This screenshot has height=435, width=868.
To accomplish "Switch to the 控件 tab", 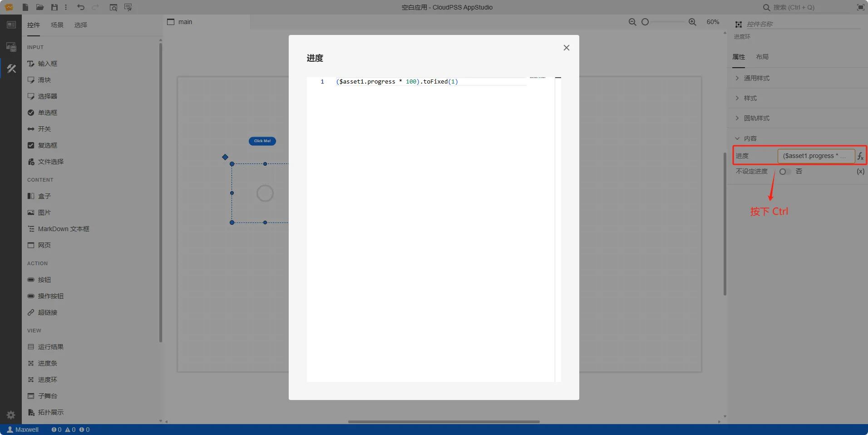I will pyautogui.click(x=34, y=25).
